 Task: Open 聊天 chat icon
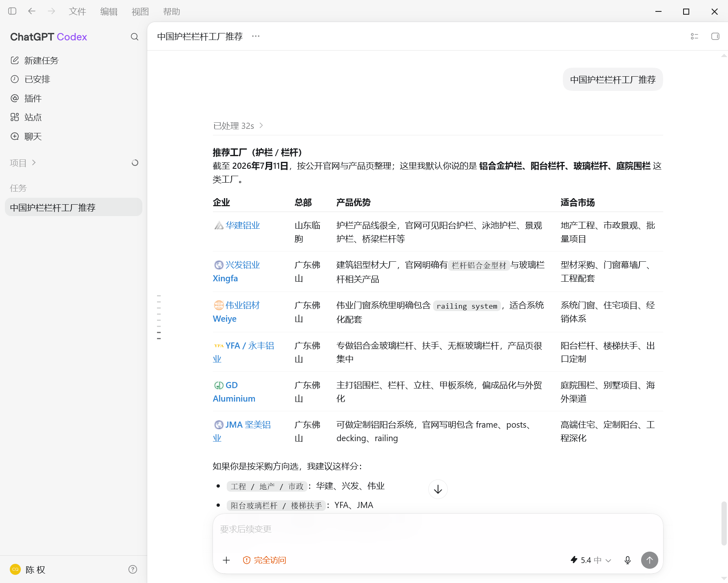tap(15, 136)
